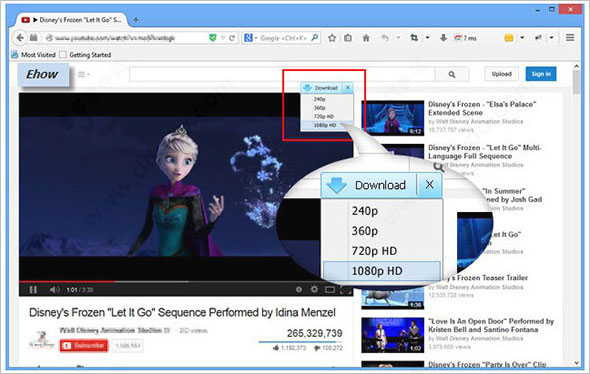The height and width of the screenshot is (374, 590).
Task: Open the Google search engine selector
Action: coord(250,38)
